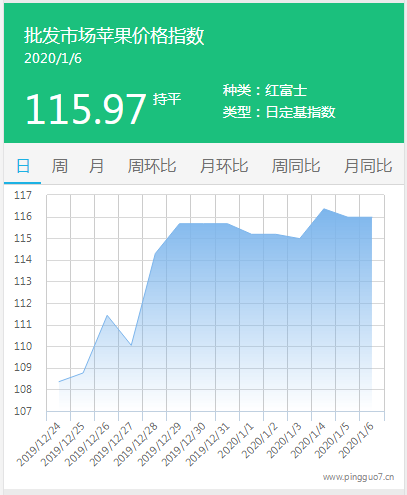
Task: Click the 2020/1/2 x-axis label
Action: (x=259, y=441)
